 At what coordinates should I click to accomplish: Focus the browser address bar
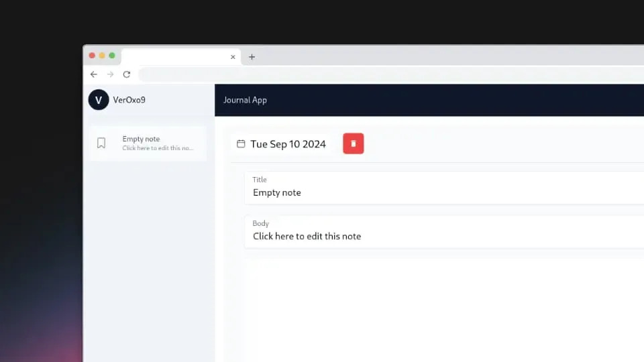point(389,74)
